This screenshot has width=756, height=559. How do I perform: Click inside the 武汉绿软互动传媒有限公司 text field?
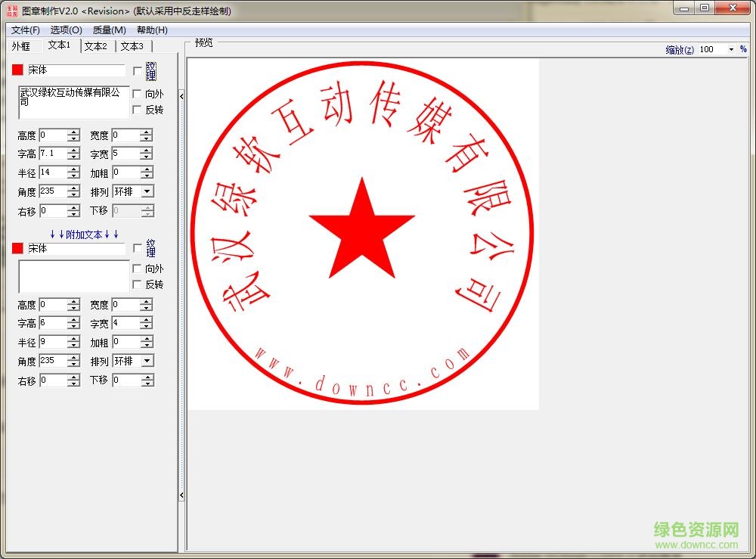point(72,102)
